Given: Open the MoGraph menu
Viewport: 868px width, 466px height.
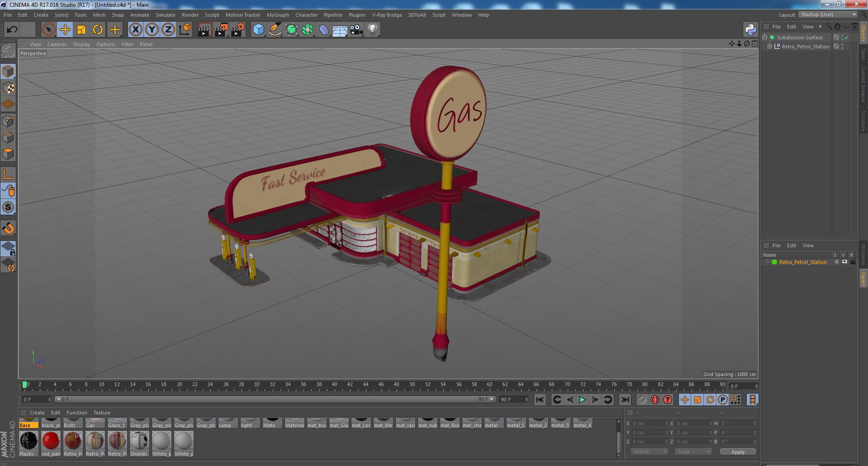Looking at the screenshot, I should (x=278, y=15).
